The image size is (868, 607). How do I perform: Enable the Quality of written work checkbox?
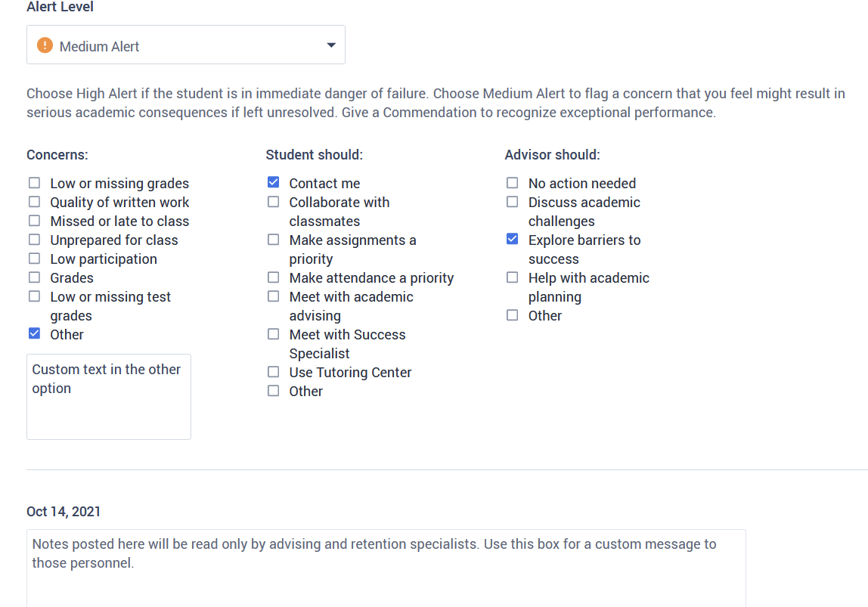pos(34,201)
